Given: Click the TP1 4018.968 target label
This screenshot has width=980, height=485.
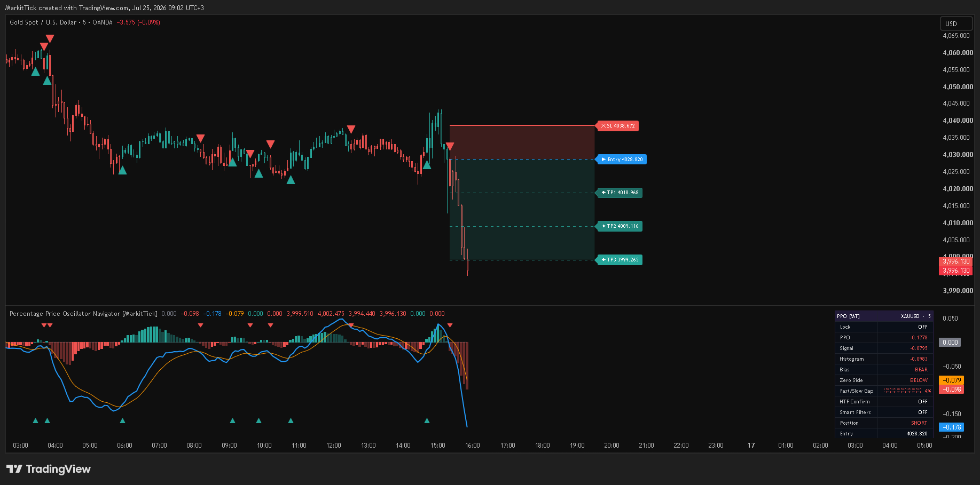Looking at the screenshot, I should coord(620,193).
